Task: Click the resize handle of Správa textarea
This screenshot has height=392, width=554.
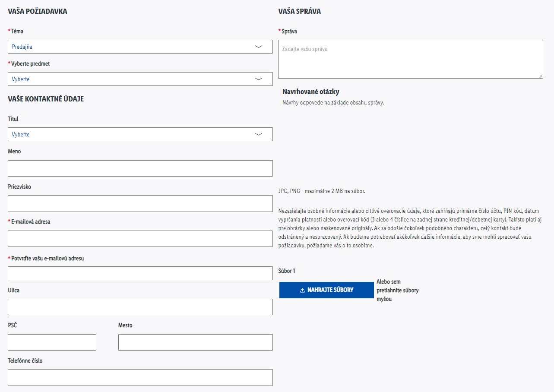Action: [x=541, y=76]
